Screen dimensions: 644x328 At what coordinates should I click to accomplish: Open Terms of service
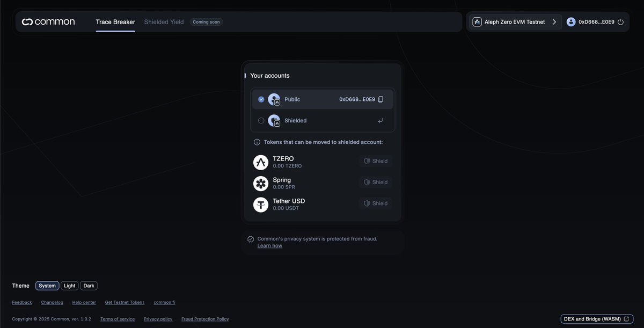(x=118, y=319)
